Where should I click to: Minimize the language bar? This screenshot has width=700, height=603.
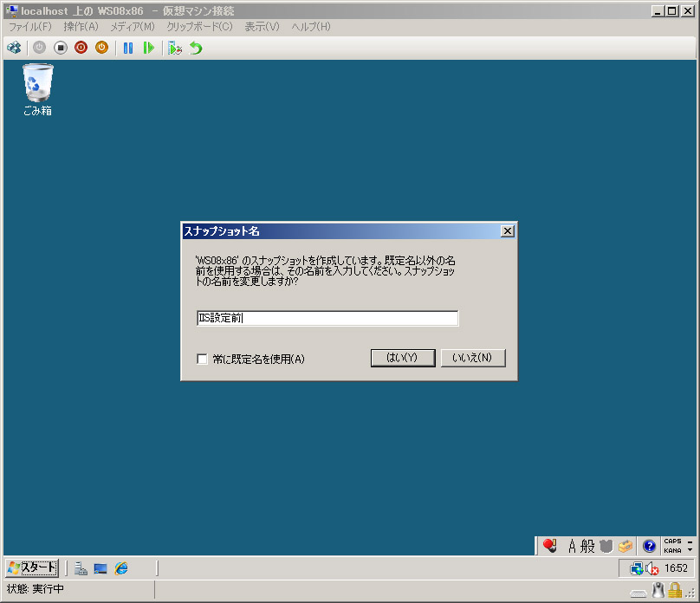[690, 541]
